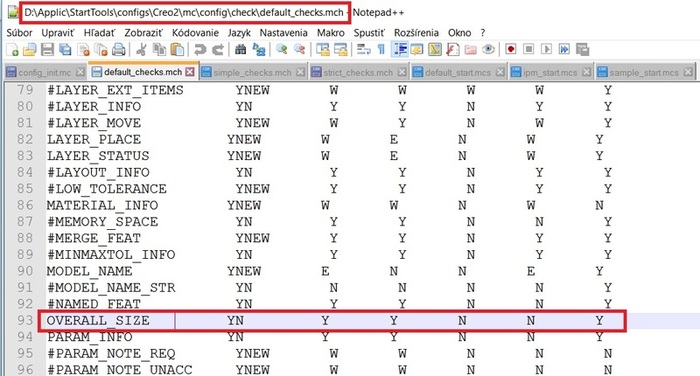Open the Nastavenia menu
Image resolution: width=700 pixels, height=376 pixels.
(x=283, y=33)
